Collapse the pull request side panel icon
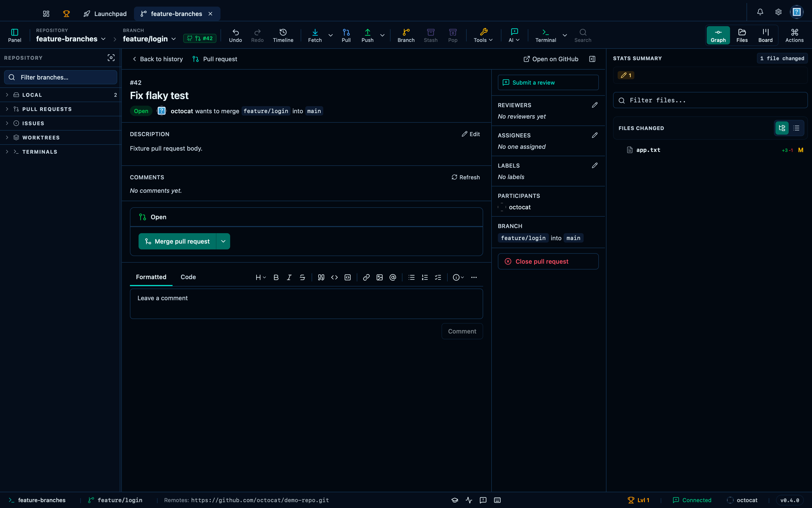The height and width of the screenshot is (508, 812). 592,59
